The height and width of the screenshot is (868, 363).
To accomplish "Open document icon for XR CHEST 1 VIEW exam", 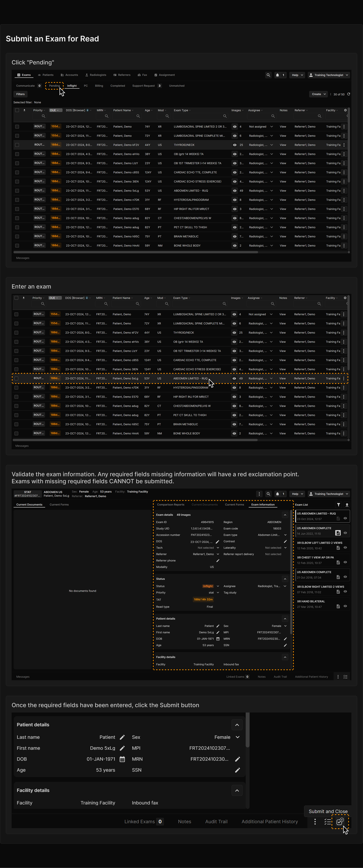I will (x=338, y=562).
